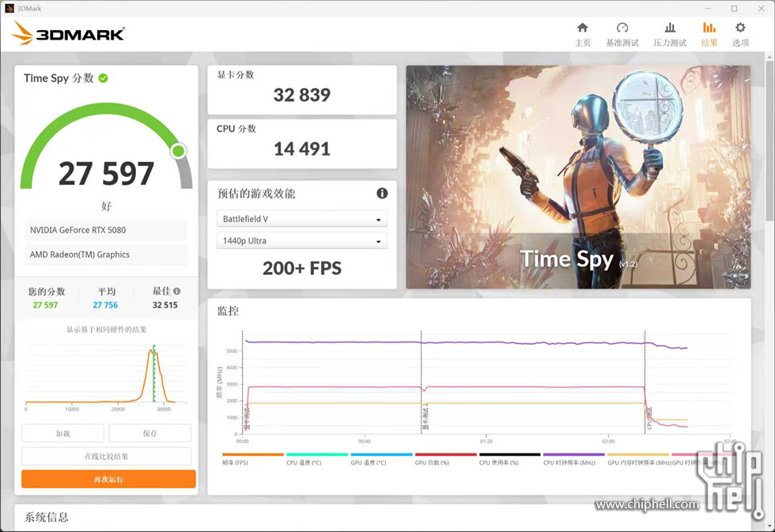Go to the 主页 home page
Screen dimensions: 775x532
pos(583,34)
